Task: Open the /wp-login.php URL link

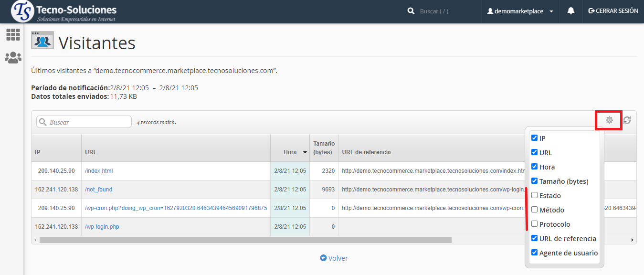Action: (102, 227)
